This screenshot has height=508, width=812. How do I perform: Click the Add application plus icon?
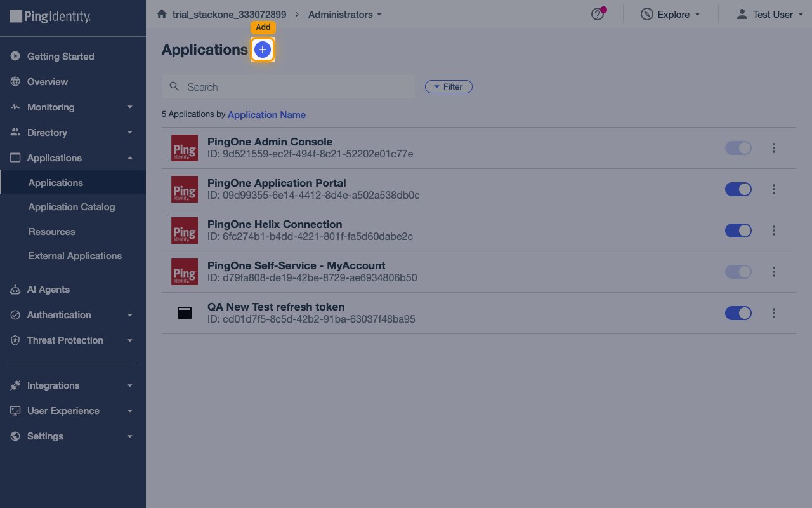point(263,50)
